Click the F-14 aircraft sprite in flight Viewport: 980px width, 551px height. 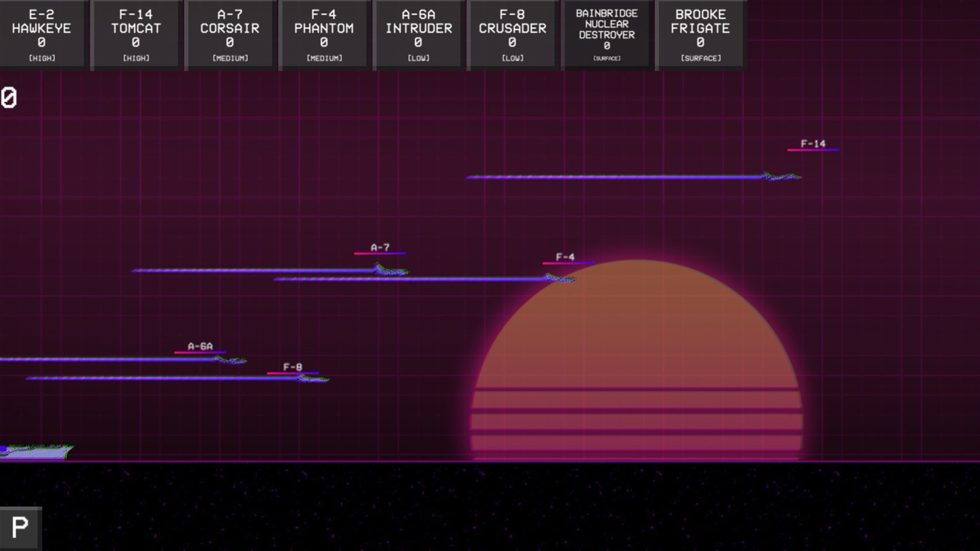[781, 177]
